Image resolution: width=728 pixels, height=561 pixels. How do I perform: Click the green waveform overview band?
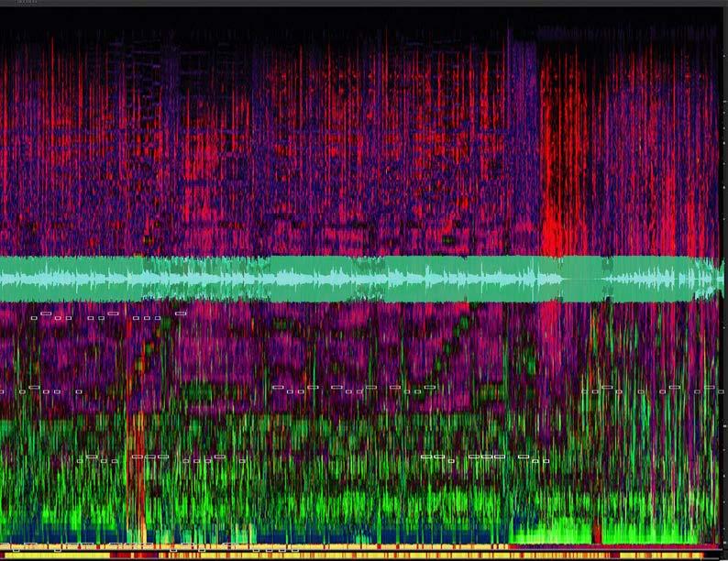pos(361,279)
